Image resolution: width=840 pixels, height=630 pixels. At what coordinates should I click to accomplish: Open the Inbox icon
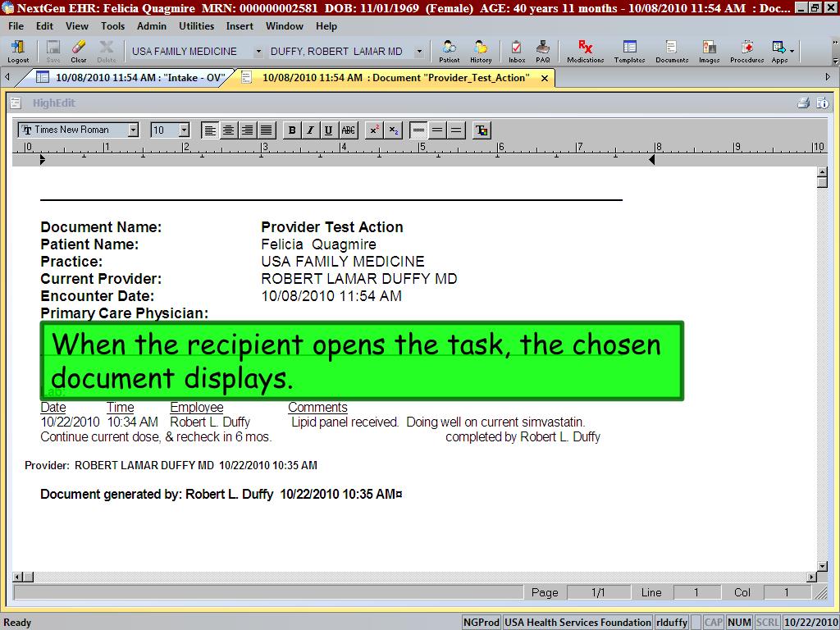517,52
